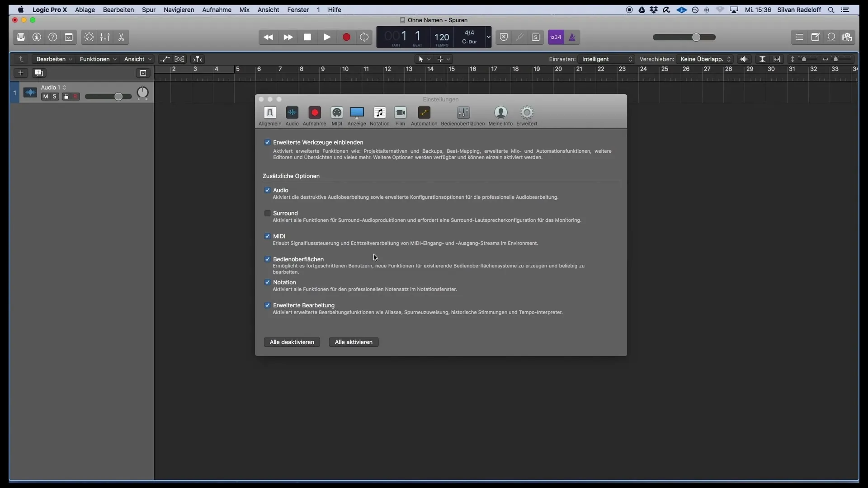Viewport: 868px width, 488px height.
Task: Open the Aufnahme preferences tab
Action: 315,116
